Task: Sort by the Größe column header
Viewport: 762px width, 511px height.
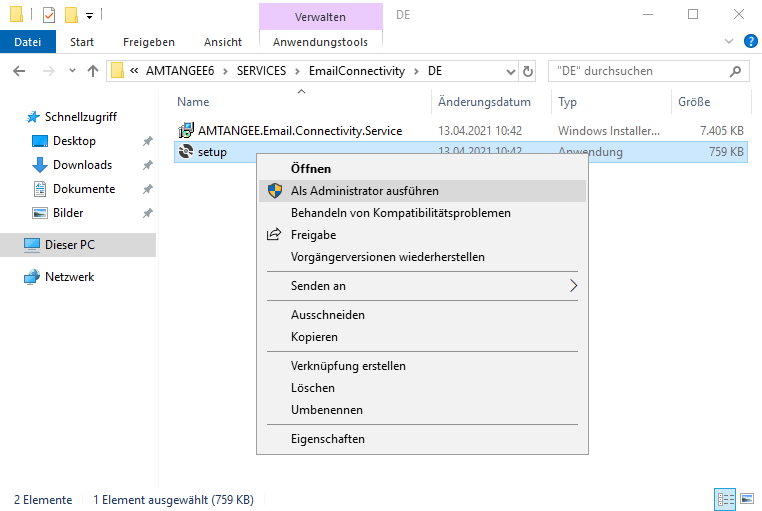Action: (694, 102)
